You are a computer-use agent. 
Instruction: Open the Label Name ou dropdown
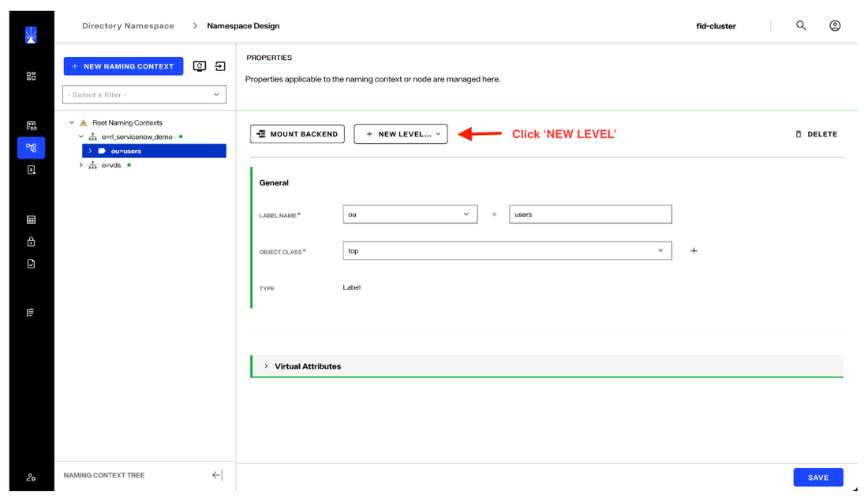pyautogui.click(x=410, y=215)
